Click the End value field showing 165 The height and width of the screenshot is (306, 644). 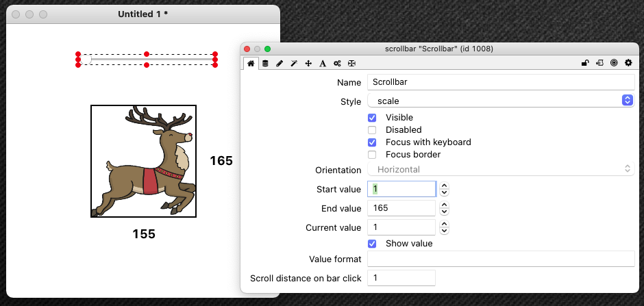(401, 208)
